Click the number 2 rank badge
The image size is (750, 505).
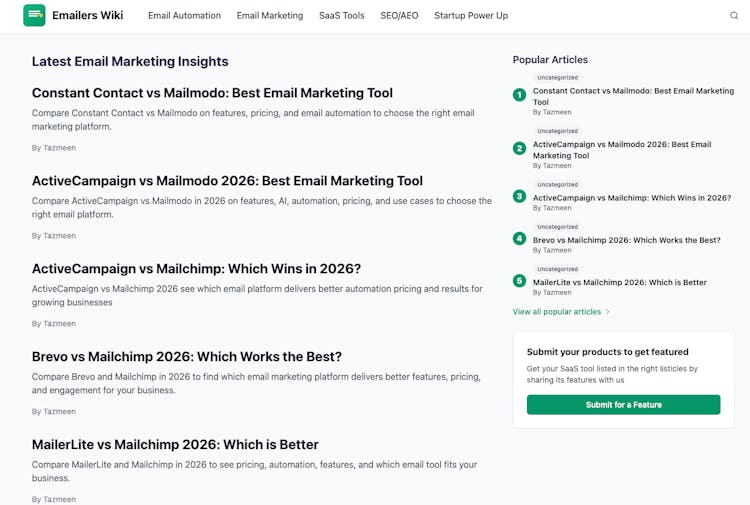(519, 149)
